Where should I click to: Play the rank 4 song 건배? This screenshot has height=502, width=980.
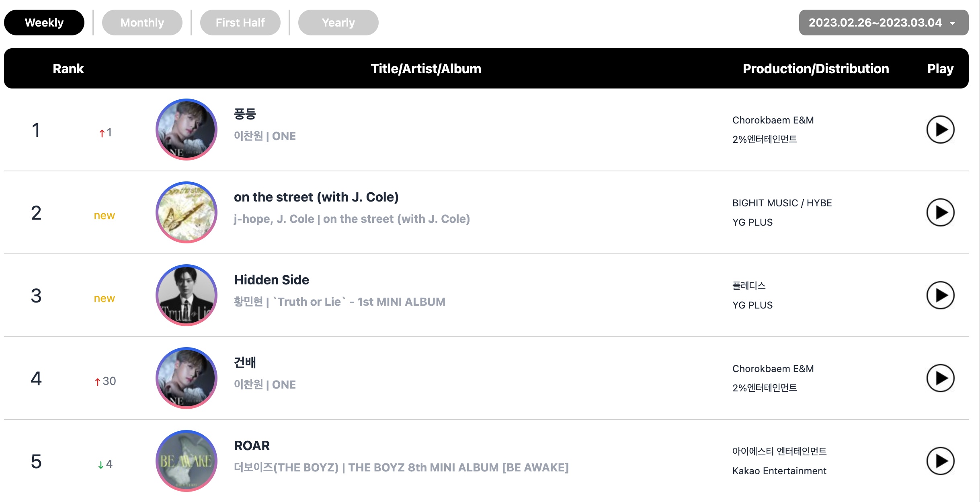940,378
